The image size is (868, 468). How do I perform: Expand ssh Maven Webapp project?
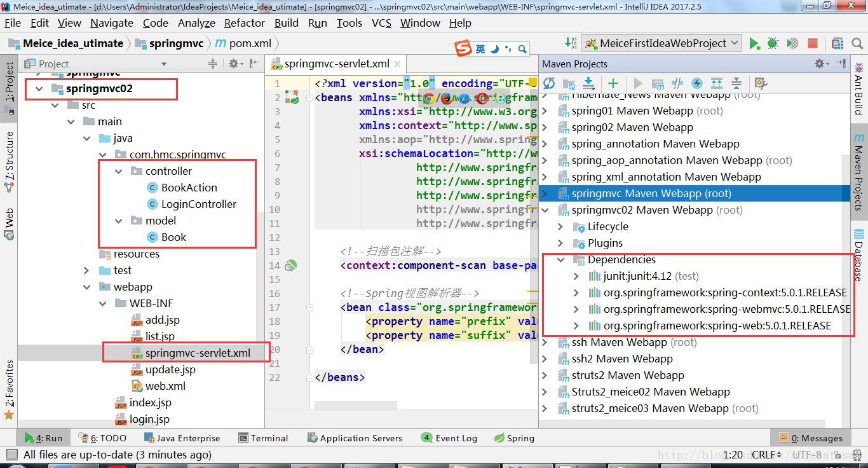544,342
